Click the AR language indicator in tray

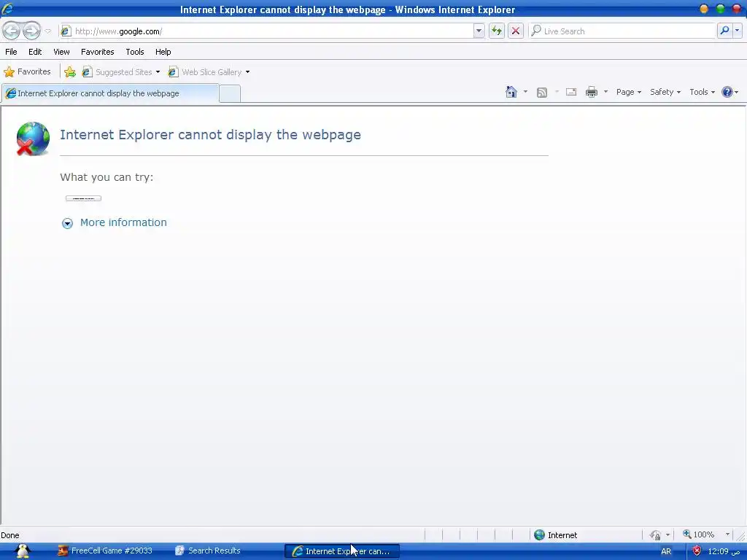point(666,551)
